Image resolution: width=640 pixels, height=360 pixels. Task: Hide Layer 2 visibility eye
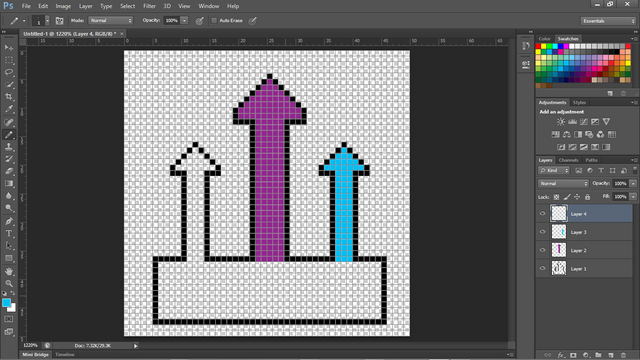tap(542, 250)
